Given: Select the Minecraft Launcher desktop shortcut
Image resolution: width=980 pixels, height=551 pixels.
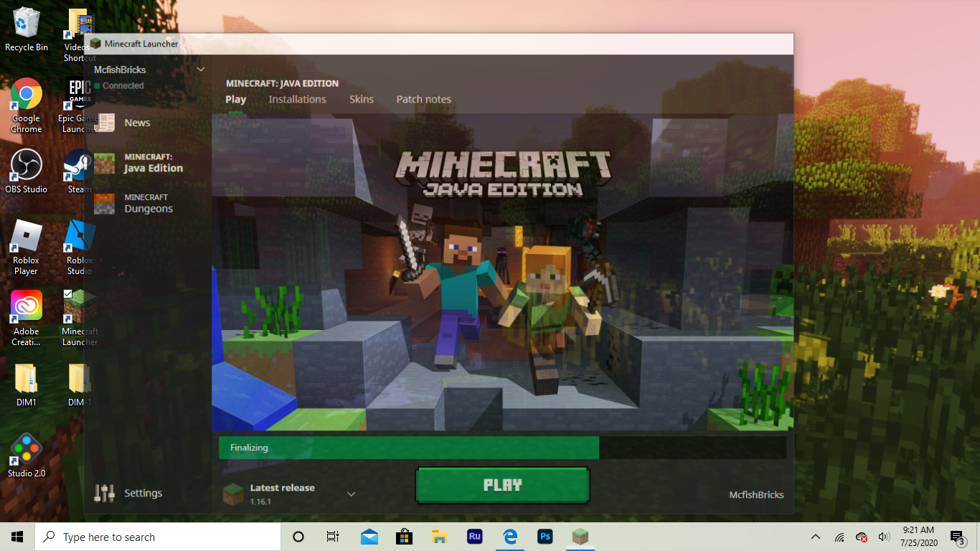Looking at the screenshot, I should [79, 319].
